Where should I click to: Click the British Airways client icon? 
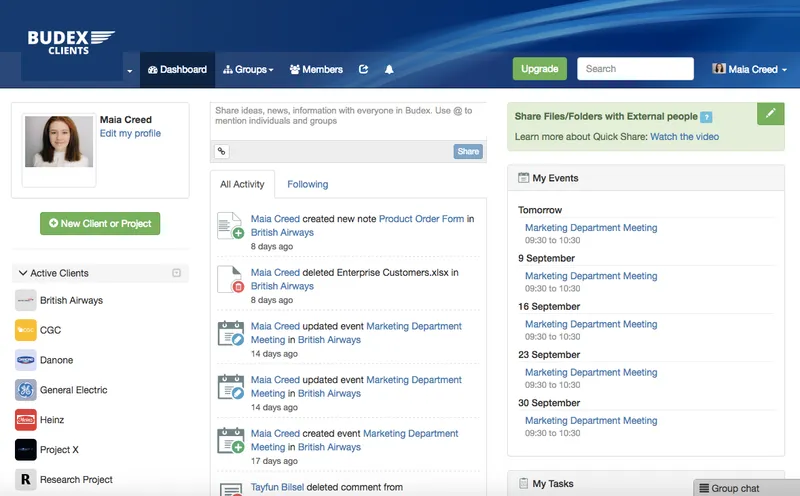click(x=26, y=300)
